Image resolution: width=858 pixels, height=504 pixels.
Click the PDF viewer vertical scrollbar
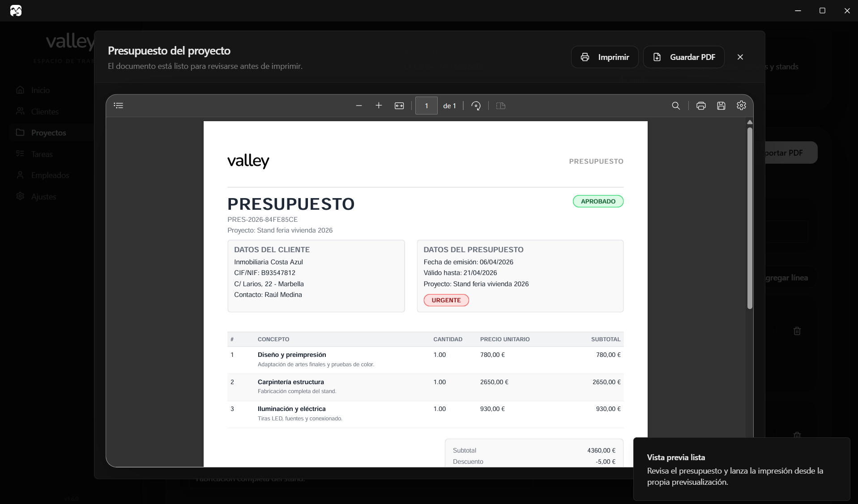coord(750,219)
